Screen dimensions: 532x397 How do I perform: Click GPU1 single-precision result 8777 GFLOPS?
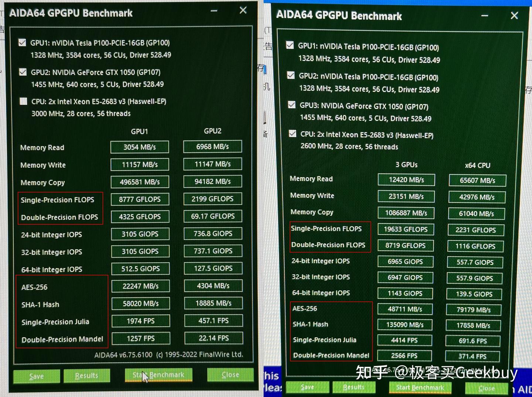pyautogui.click(x=140, y=199)
